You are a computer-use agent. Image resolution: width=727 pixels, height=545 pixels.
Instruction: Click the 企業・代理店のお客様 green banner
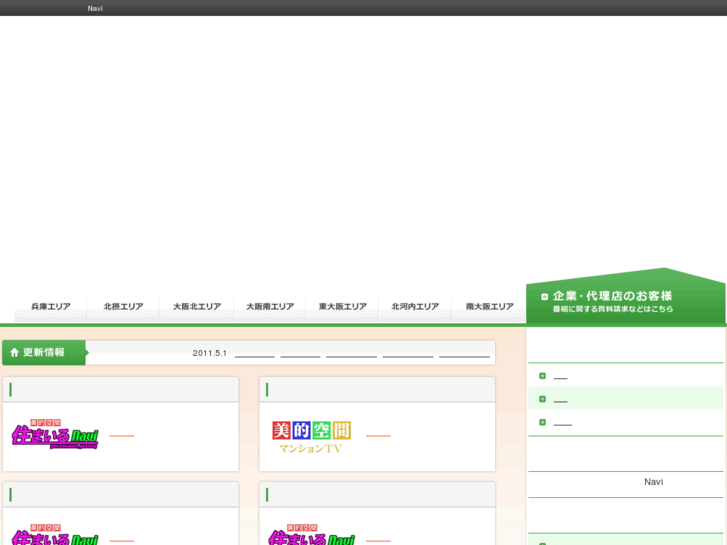click(x=625, y=296)
